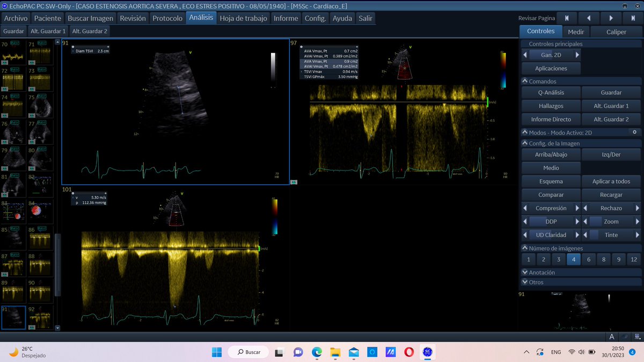Switch to the Caliper tab
Screen dimensions: 644x362
tap(616, 32)
